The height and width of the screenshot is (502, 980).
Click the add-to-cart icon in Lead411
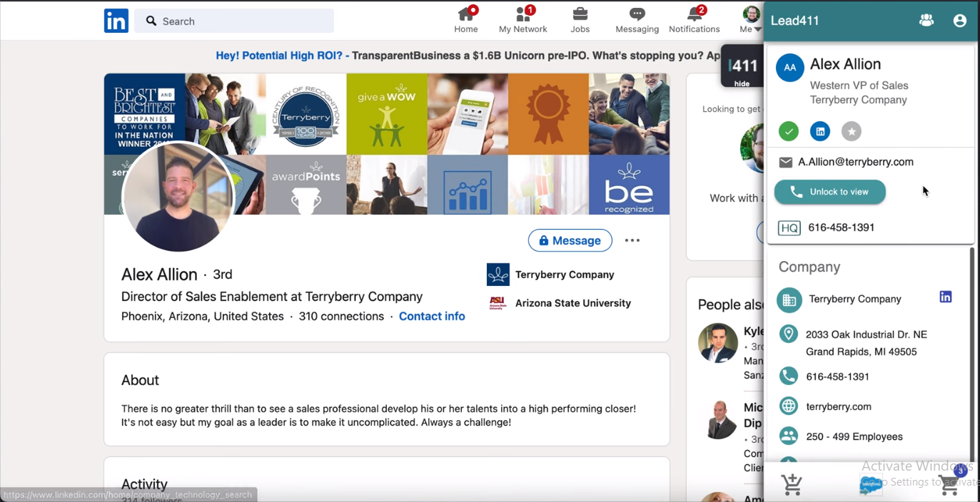(792, 485)
